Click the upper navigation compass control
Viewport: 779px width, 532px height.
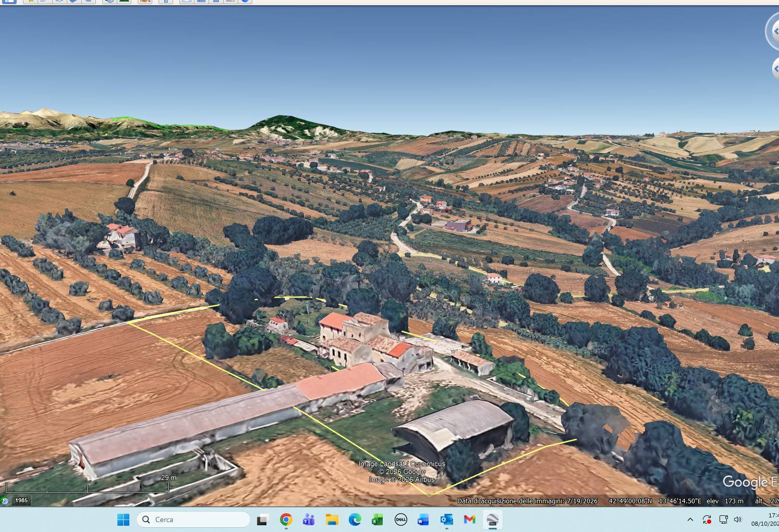pos(773,31)
